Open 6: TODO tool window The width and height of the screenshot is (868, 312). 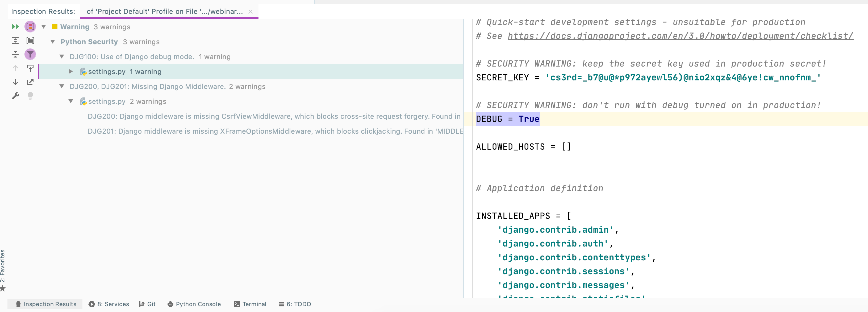point(295,304)
